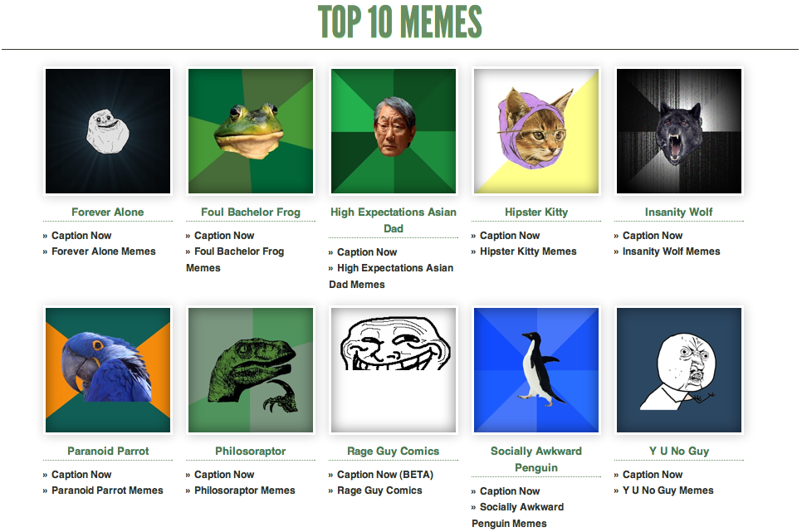Viewport: 802px width, 532px height.
Task: Open Caption Now under Foul Bachelor Frog
Action: pyautogui.click(x=224, y=236)
